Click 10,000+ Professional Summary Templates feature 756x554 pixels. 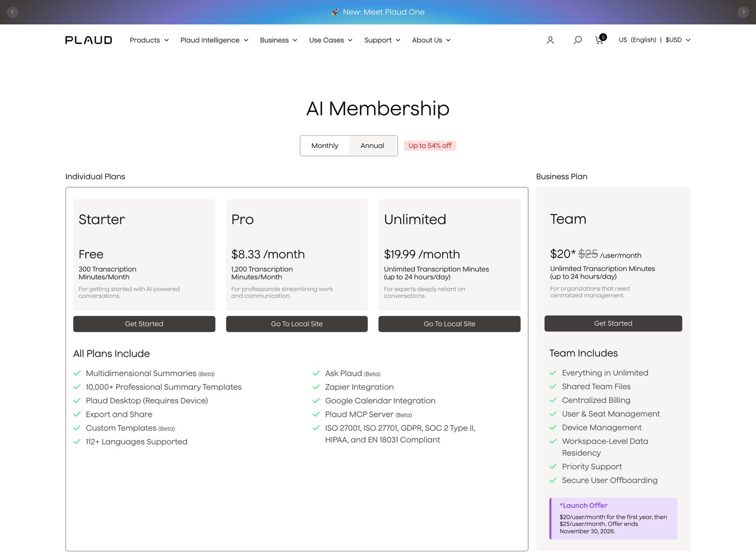164,387
